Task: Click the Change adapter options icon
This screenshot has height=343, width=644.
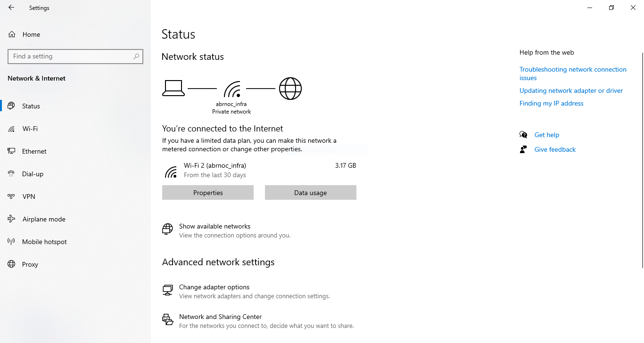Action: 167,290
